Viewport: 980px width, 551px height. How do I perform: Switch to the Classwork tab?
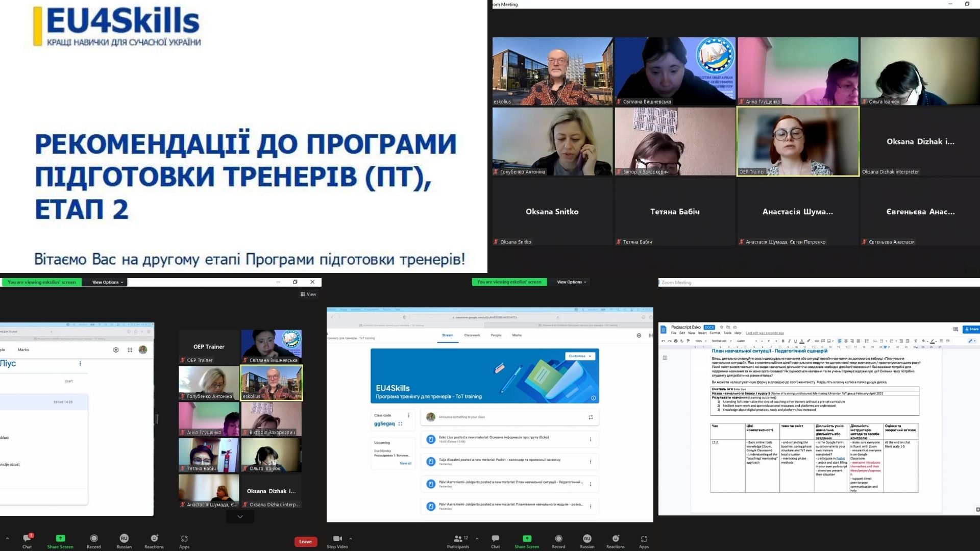click(472, 335)
